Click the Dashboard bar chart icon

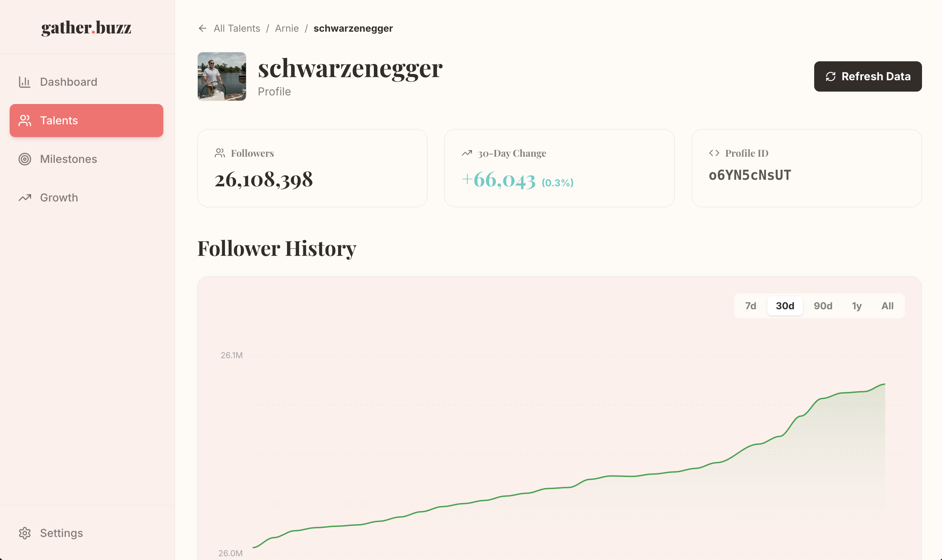(x=24, y=82)
